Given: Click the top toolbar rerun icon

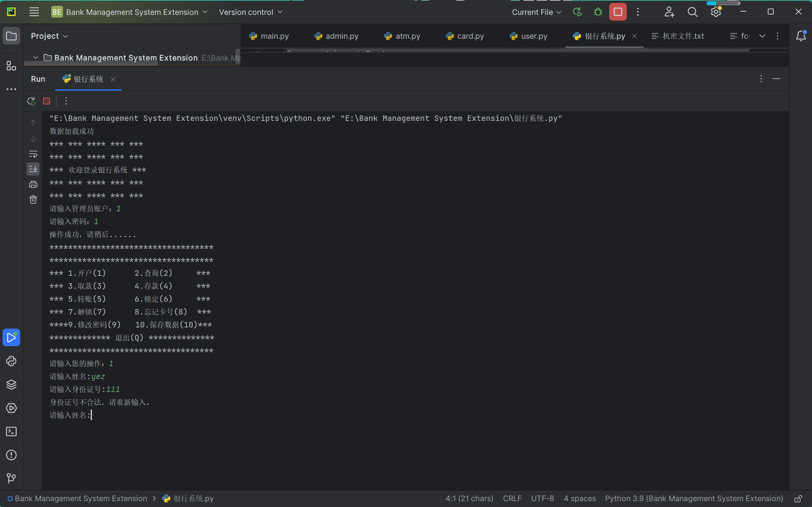Looking at the screenshot, I should [577, 12].
